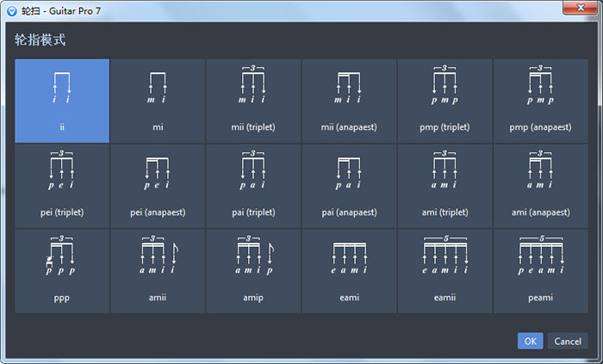The width and height of the screenshot is (603, 364).
Task: Choose the 'mi' fingering pattern
Action: (158, 100)
